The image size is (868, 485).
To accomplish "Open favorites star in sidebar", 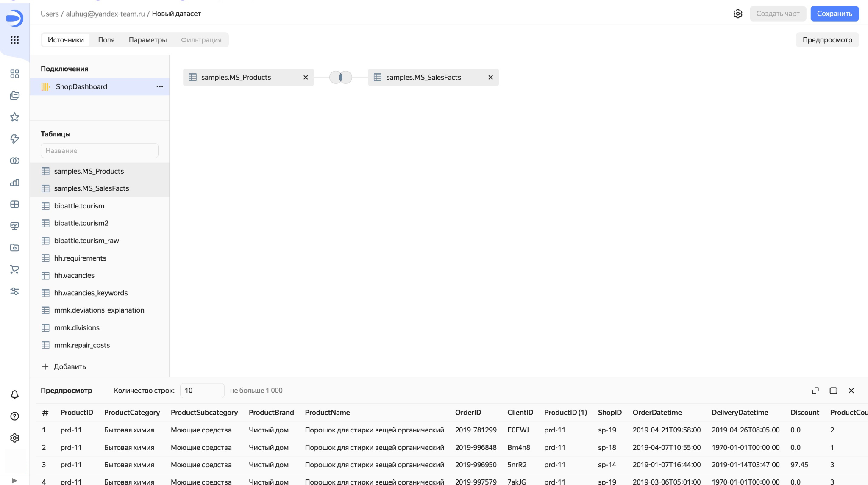I will 14,117.
